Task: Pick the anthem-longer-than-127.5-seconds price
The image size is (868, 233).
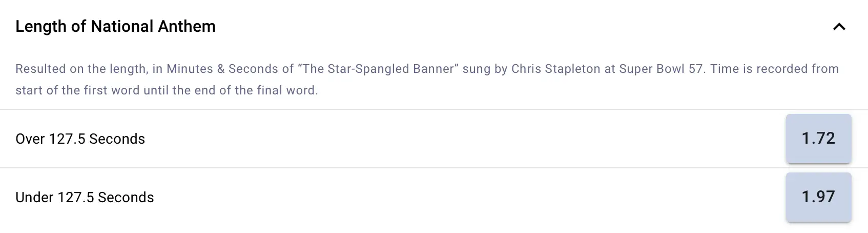Action: pyautogui.click(x=818, y=139)
